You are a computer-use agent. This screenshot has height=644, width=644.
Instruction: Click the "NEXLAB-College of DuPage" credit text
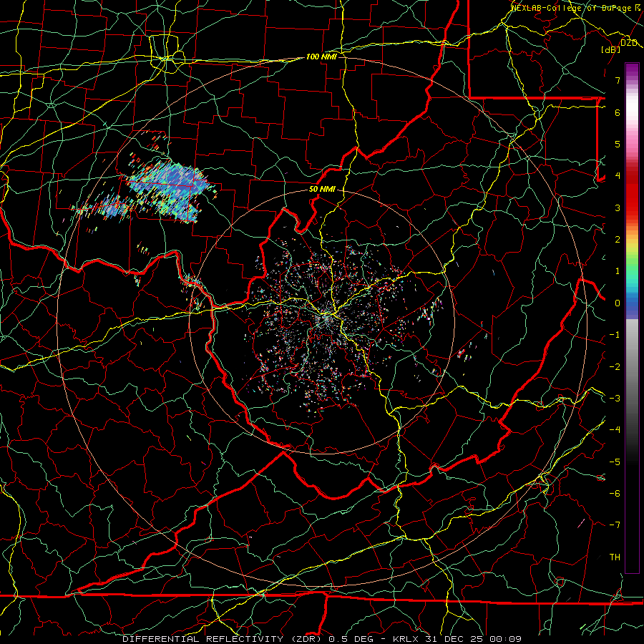572,8
